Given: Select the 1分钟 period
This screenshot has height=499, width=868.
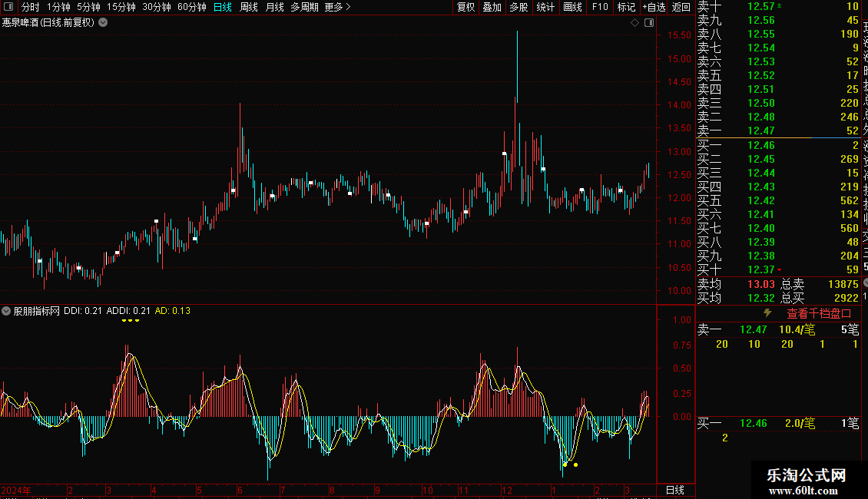Looking at the screenshot, I should coord(58,7).
